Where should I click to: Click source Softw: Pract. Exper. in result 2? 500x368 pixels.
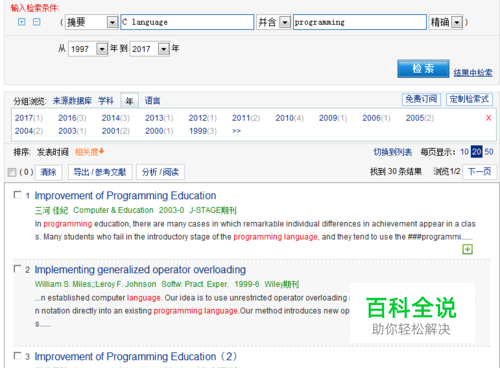point(195,284)
